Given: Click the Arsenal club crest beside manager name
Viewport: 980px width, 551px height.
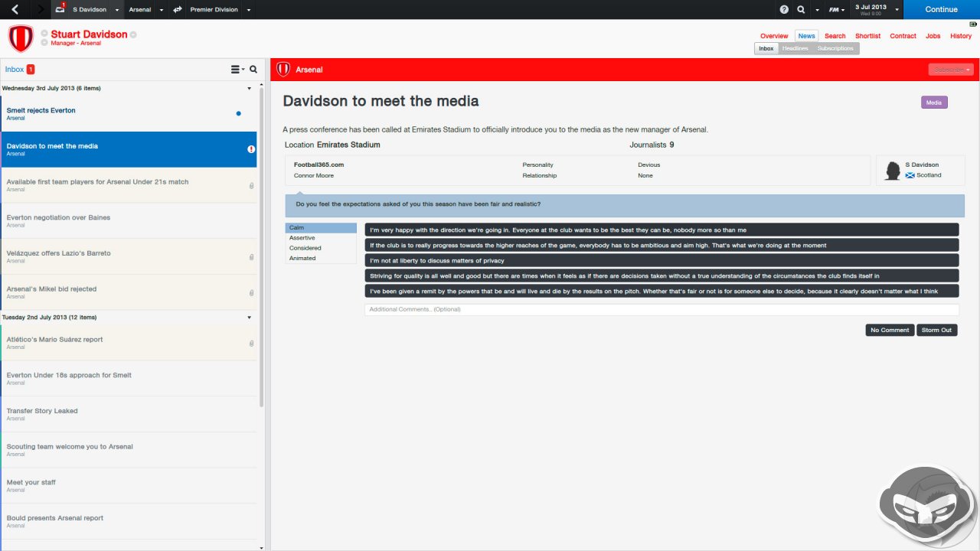Looking at the screenshot, I should [x=21, y=38].
